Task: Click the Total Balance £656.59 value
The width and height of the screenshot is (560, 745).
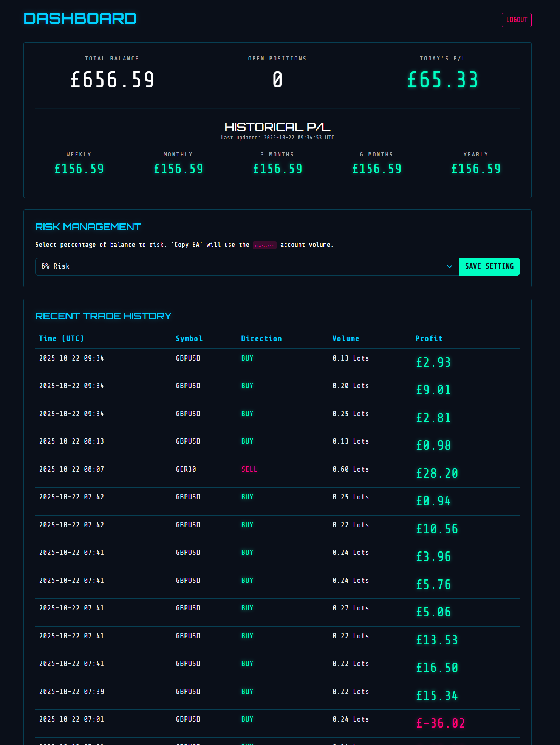Action: [112, 80]
